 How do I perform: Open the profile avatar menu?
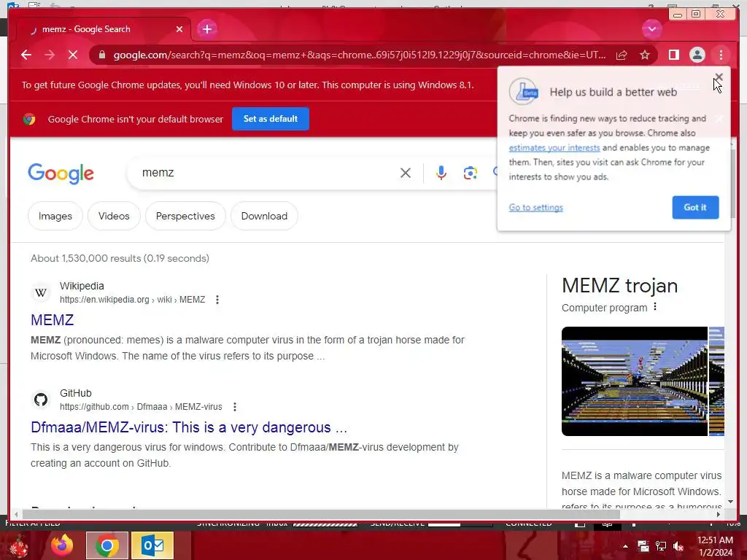[697, 55]
